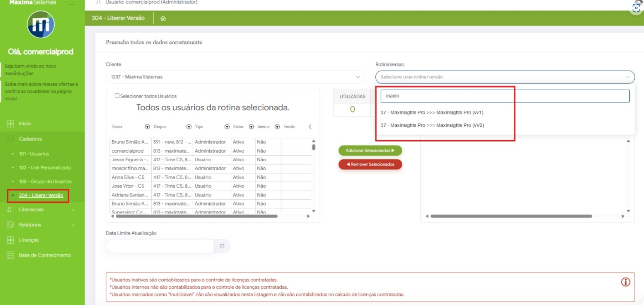
Task: Click the red information icon in the notice box
Action: click(625, 282)
